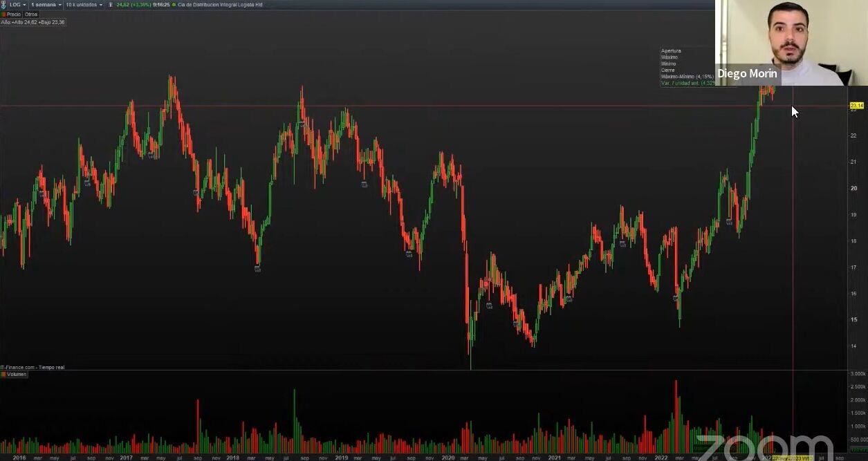Click the green market status dot
Image resolution: width=868 pixels, height=461 pixels.
pos(174,4)
